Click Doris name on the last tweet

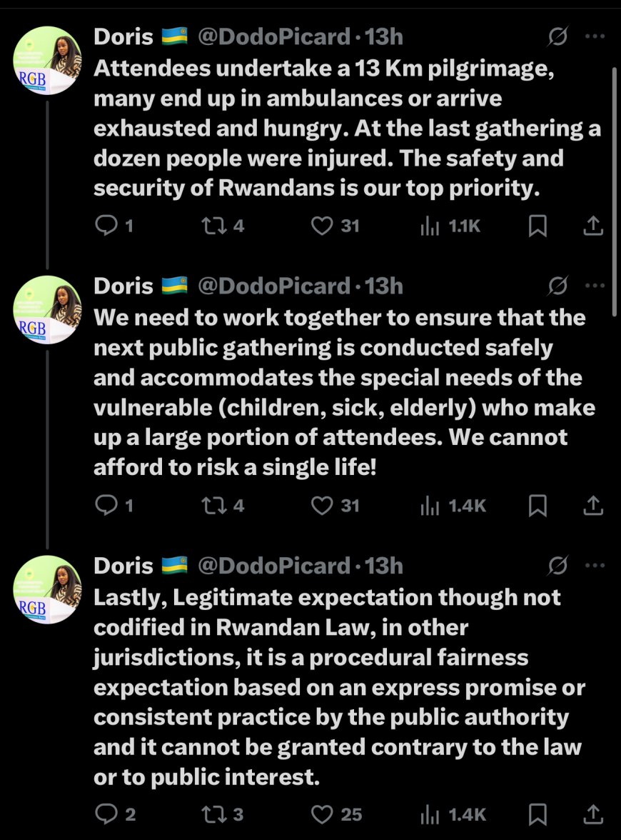pyautogui.click(x=123, y=566)
